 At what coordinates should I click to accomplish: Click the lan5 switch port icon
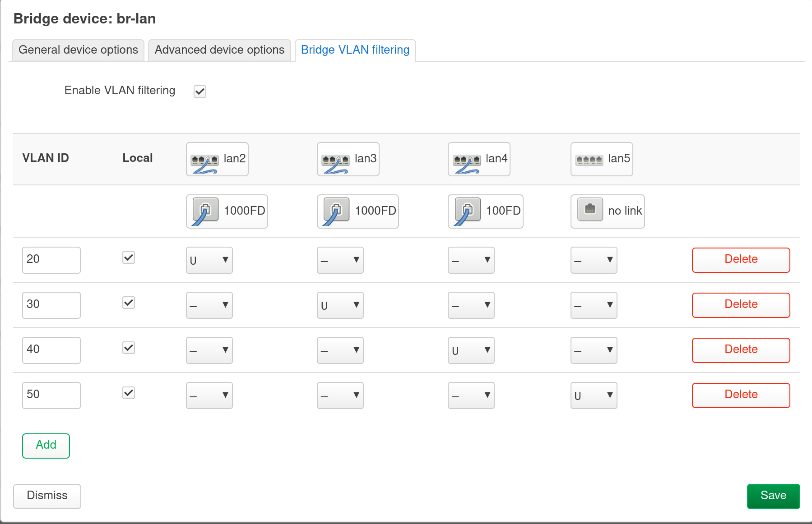589,160
